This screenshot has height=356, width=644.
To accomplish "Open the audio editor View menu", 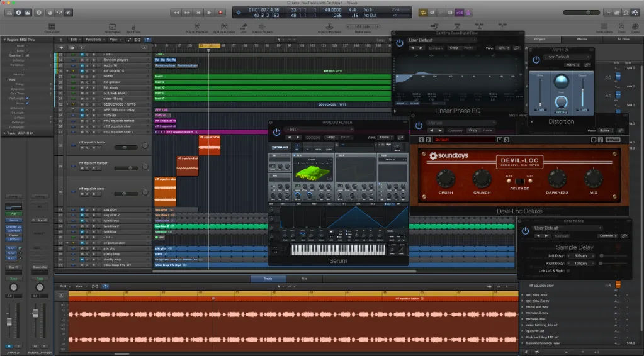I will pos(80,286).
